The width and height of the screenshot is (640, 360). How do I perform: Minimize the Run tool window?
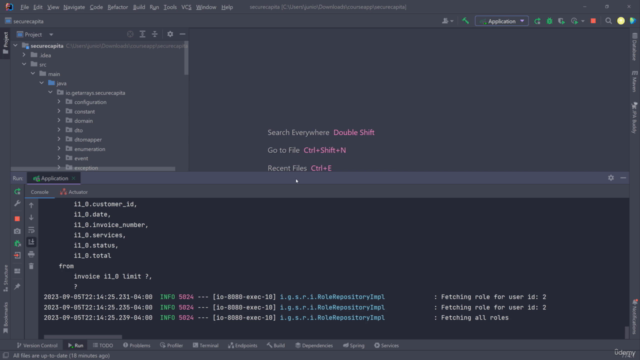point(623,178)
